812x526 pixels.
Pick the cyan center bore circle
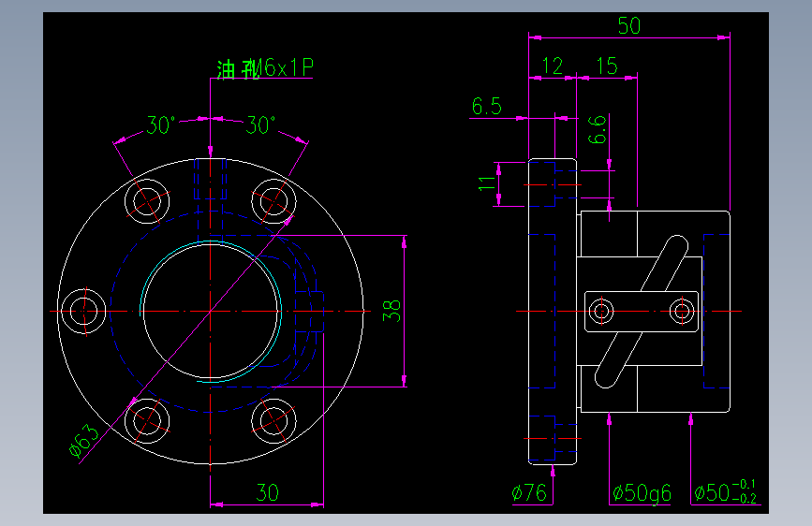pos(211,311)
